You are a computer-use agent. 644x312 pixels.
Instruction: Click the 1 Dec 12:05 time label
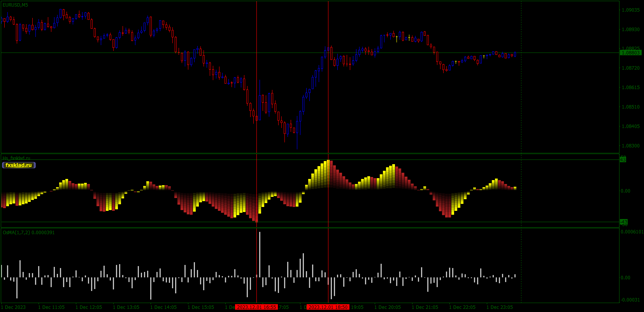(x=89, y=307)
